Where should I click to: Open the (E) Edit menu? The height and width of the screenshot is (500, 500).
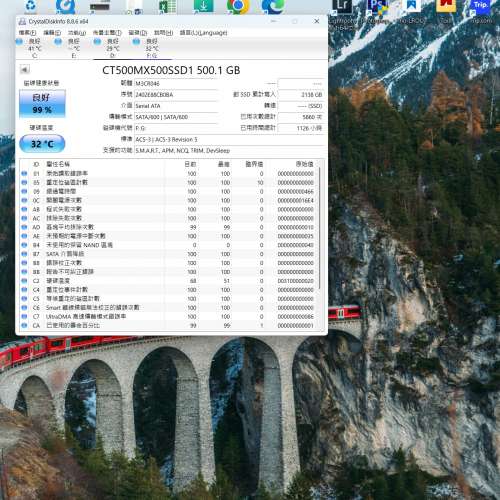pos(52,33)
